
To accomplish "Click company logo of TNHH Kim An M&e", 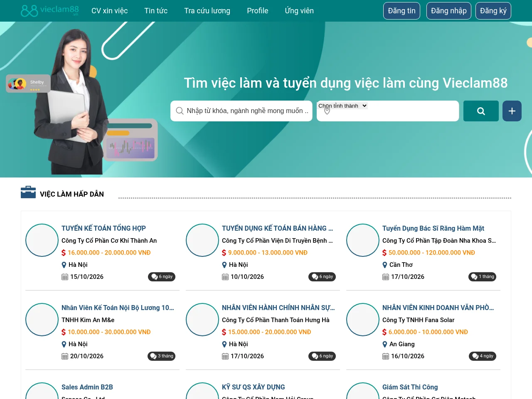I will tap(42, 320).
